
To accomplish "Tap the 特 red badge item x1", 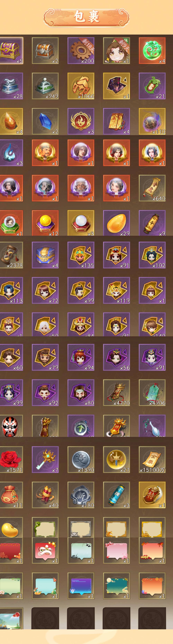I will coord(152,495).
